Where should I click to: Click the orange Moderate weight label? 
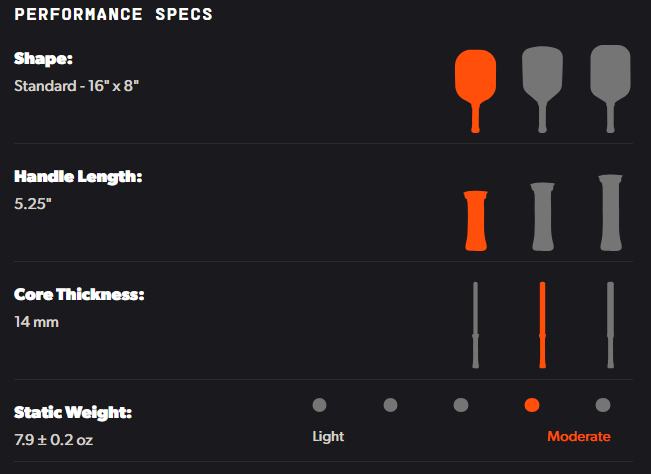click(578, 437)
